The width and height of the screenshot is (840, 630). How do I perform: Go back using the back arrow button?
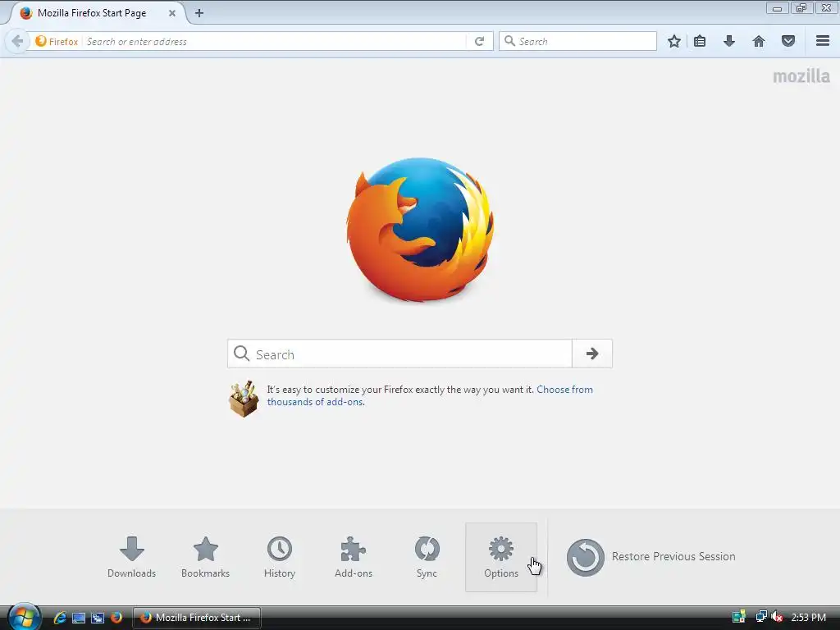point(17,41)
